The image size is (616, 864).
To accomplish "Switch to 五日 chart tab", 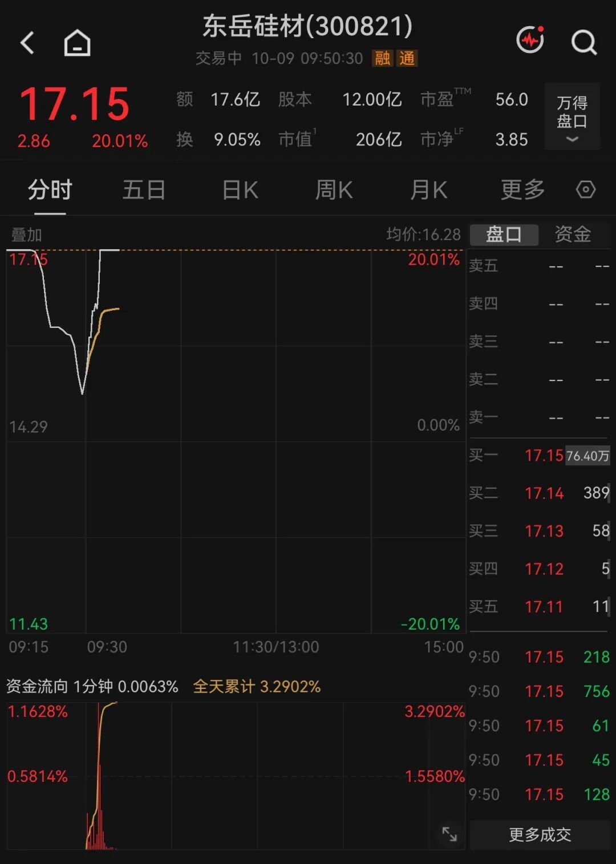I will pyautogui.click(x=144, y=189).
